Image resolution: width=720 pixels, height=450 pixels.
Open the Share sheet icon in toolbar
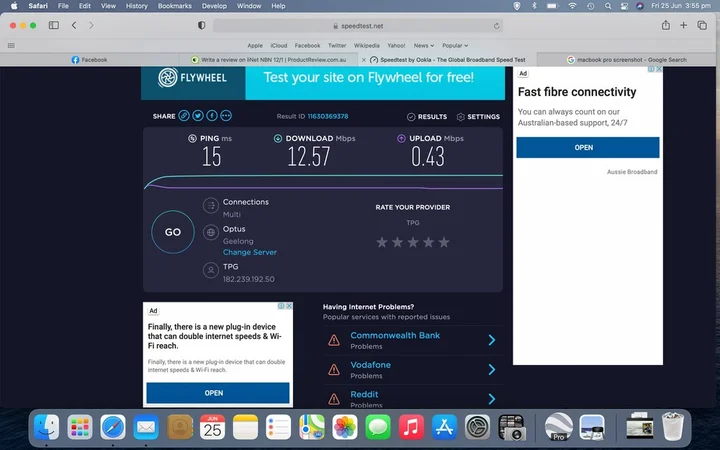click(x=665, y=25)
